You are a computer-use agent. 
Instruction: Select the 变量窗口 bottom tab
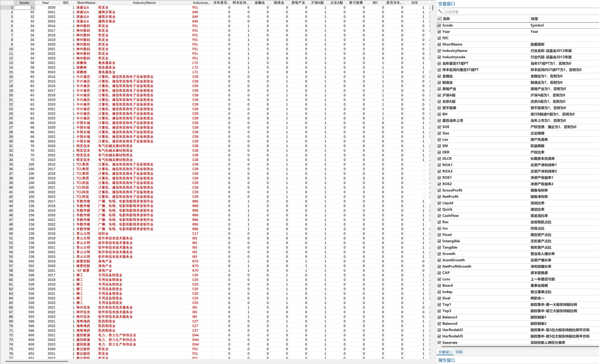tap(445, 352)
